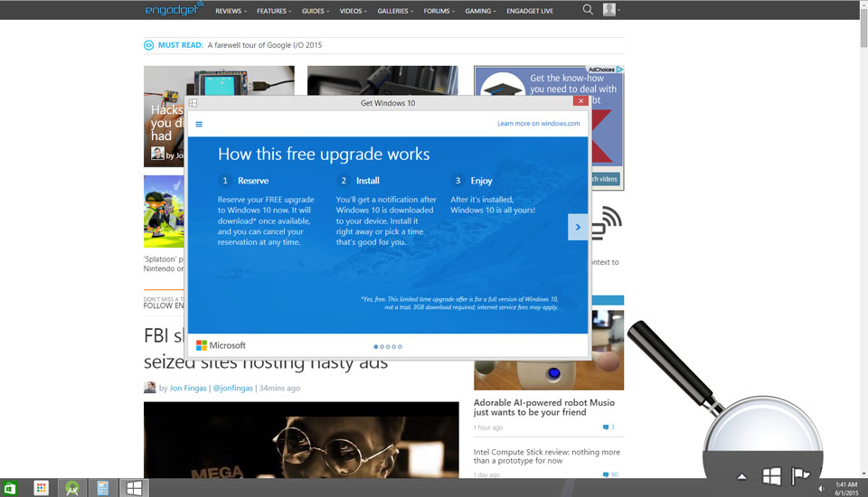Screen dimensions: 868x497
Task: Go to ENGADGET LIVE in the nav bar
Action: click(529, 11)
